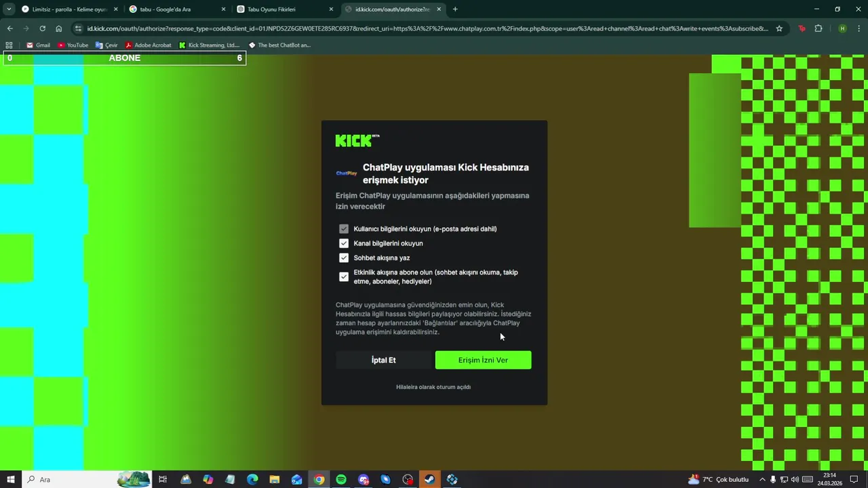The height and width of the screenshot is (488, 868).
Task: Click the ABONE progress bar
Action: (x=124, y=58)
